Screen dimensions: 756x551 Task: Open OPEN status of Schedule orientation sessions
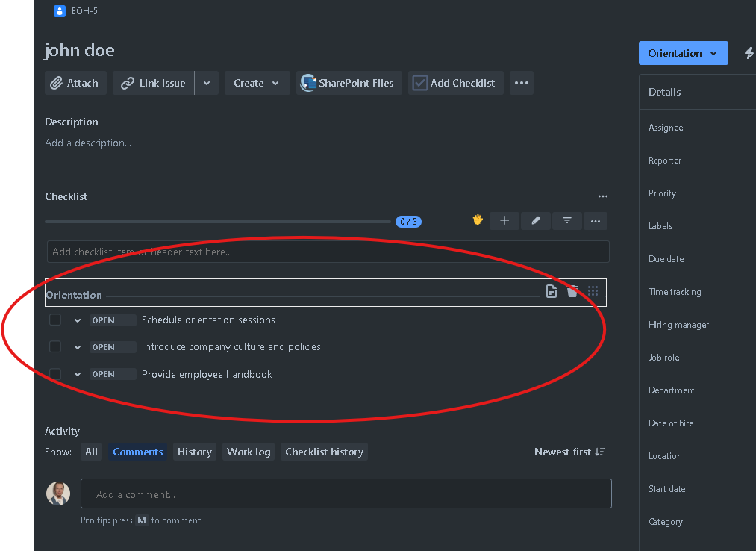(x=113, y=320)
